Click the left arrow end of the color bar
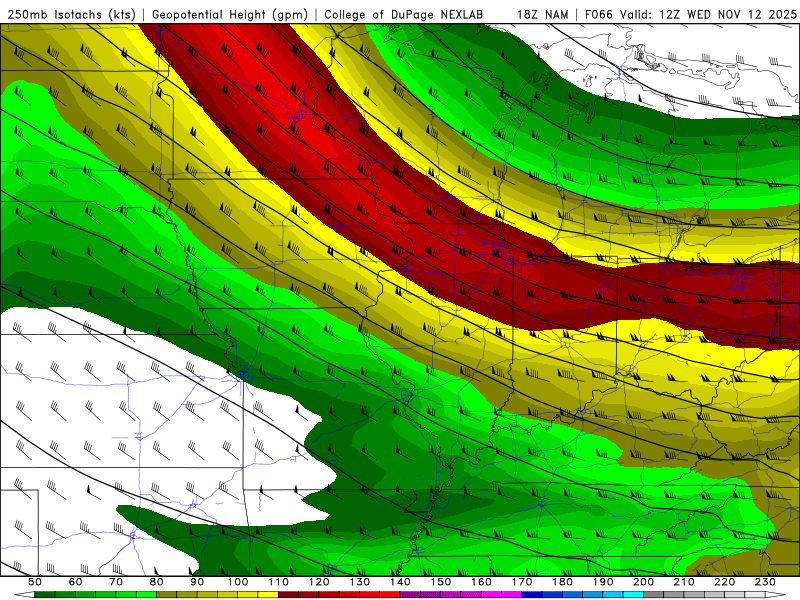800x600 pixels. point(24,595)
